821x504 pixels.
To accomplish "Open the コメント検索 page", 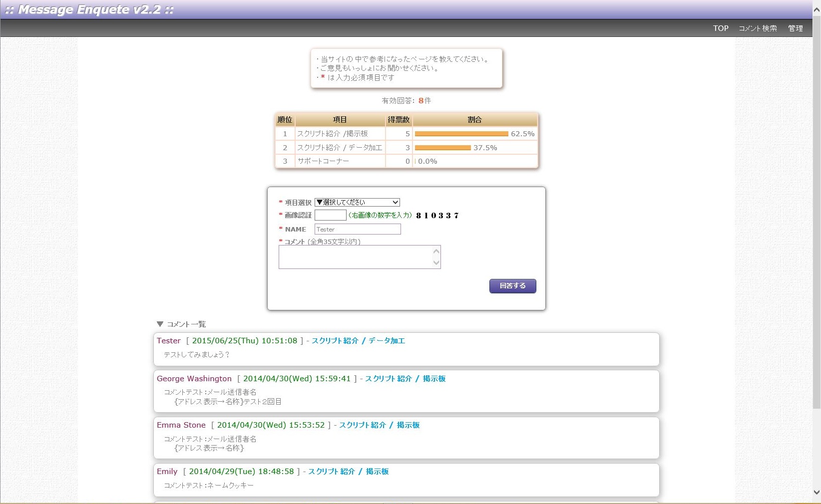I will point(758,28).
